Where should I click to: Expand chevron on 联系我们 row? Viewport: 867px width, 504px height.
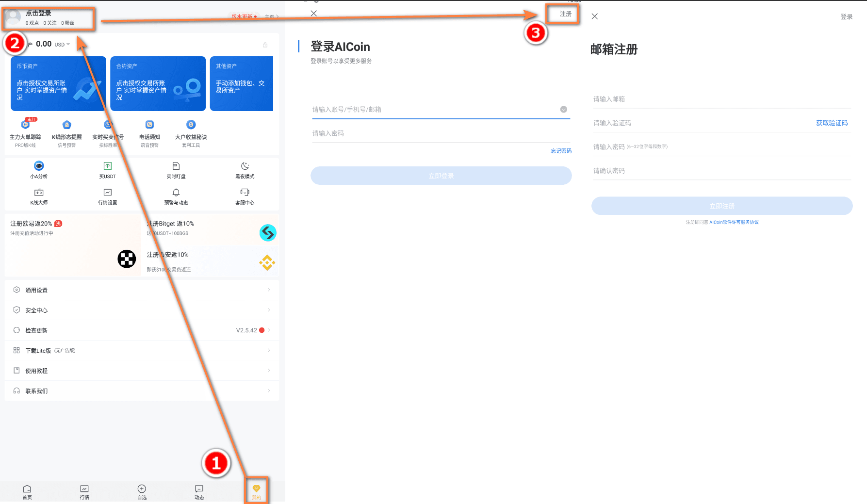click(x=269, y=390)
